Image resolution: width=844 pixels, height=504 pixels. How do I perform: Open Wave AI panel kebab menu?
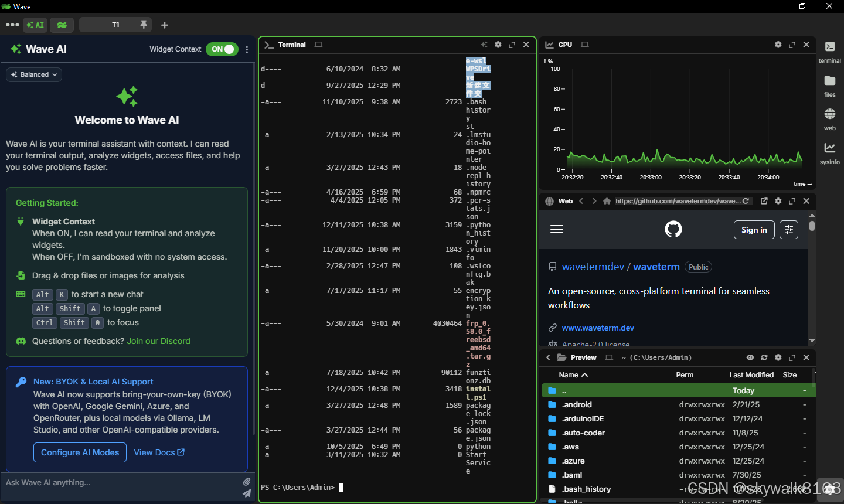tap(247, 50)
